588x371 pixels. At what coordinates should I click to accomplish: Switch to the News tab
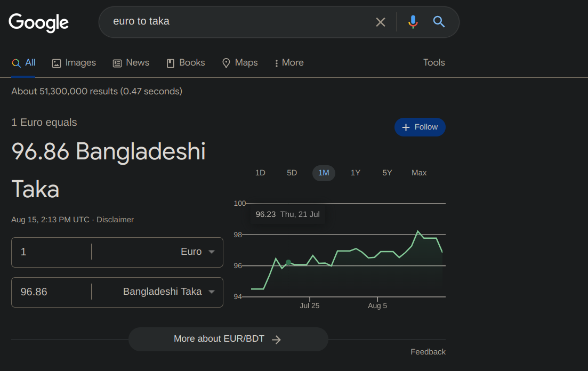coord(131,63)
